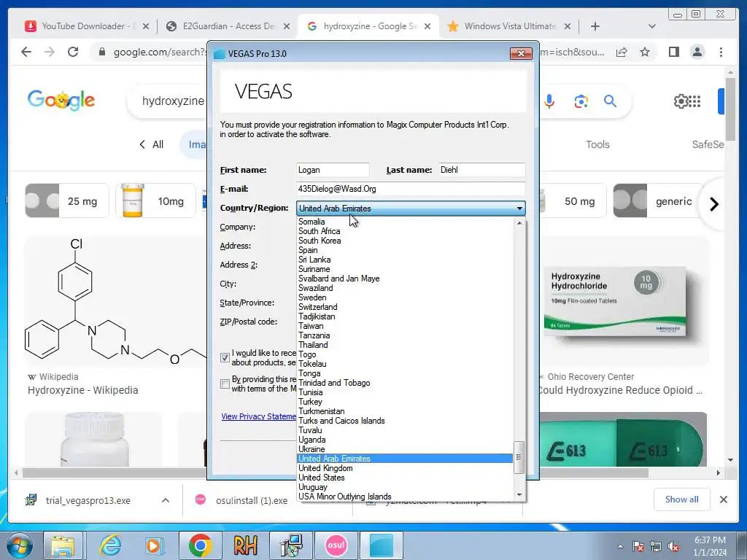Viewport: 747px width, 560px height.
Task: Click the share page icon in address bar
Action: (x=622, y=52)
